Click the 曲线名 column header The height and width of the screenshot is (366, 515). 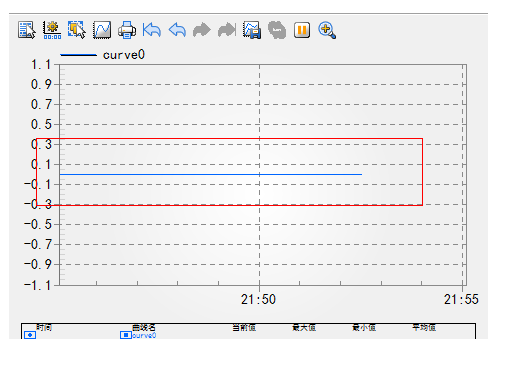[x=144, y=328]
